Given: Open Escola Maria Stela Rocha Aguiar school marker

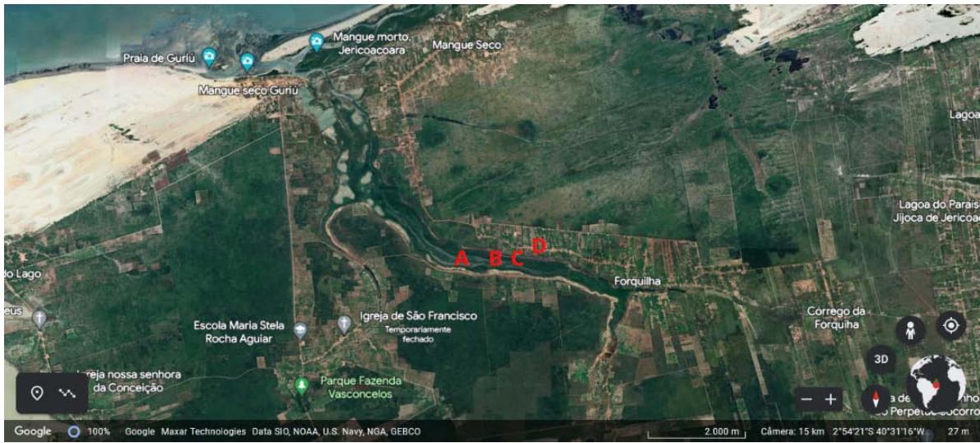Looking at the screenshot, I should tap(300, 330).
